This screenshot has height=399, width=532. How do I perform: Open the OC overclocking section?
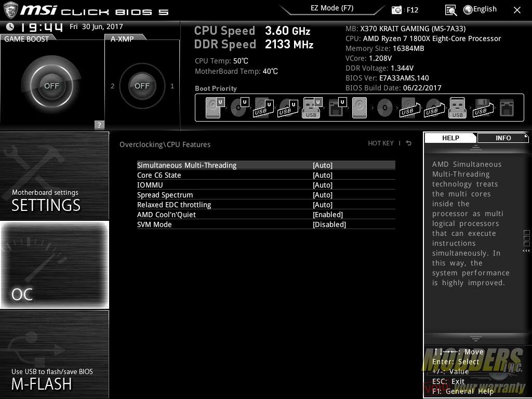click(54, 264)
